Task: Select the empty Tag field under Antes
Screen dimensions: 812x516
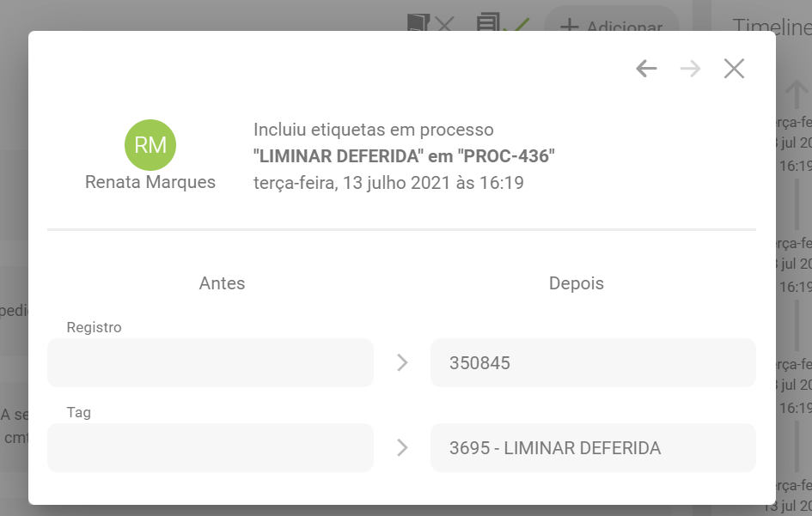Action: [211, 447]
